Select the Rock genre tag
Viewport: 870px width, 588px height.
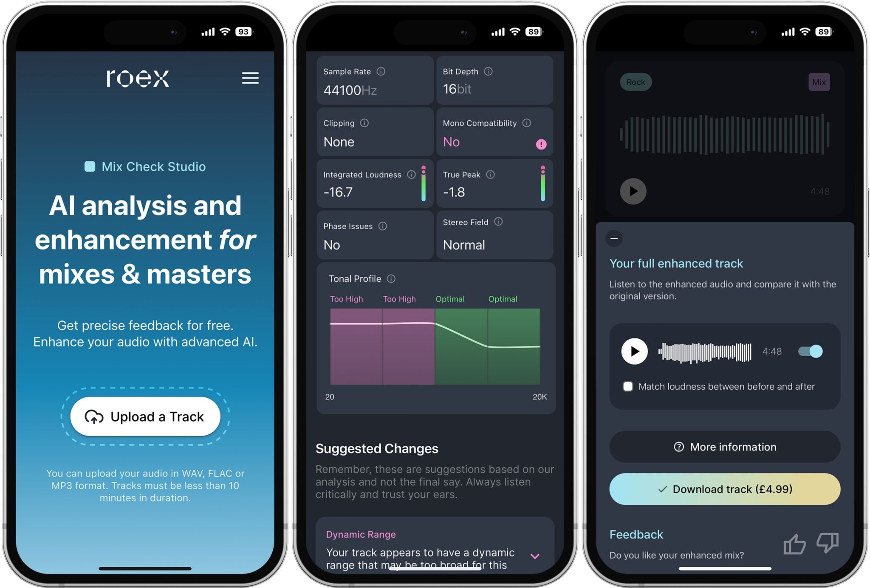pos(636,81)
